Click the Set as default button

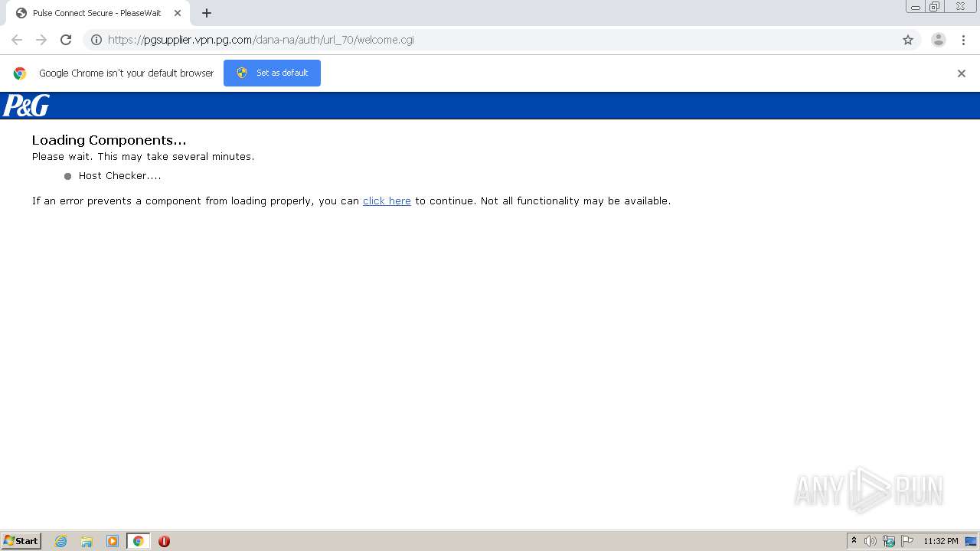(272, 73)
